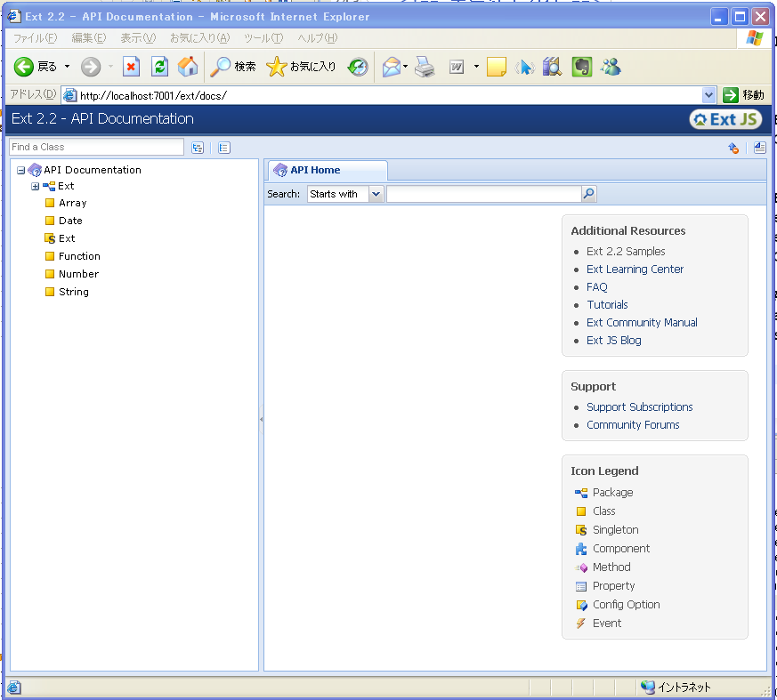
Task: Click the status bar IE page icon
Action: pos(14,688)
